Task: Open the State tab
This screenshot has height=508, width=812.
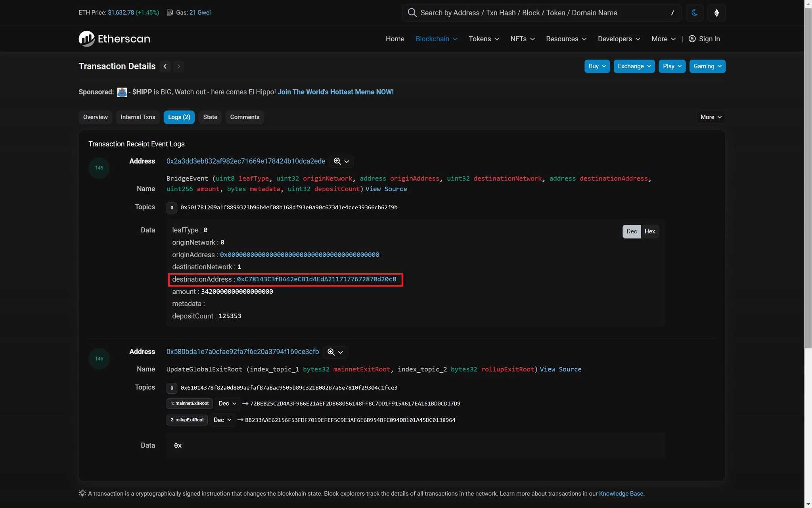Action: [210, 117]
